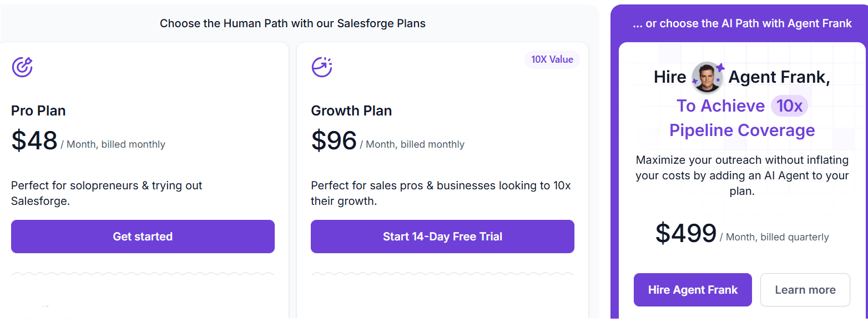Viewport: 868px width, 322px height.
Task: Click the dashed wavy divider under Get started
Action: 143,272
